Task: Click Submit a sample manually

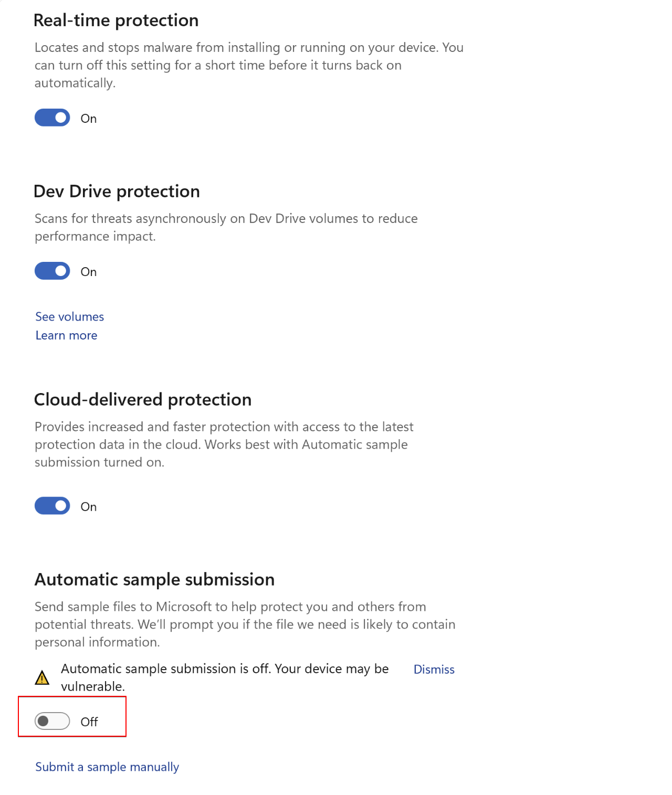Action: pyautogui.click(x=107, y=767)
